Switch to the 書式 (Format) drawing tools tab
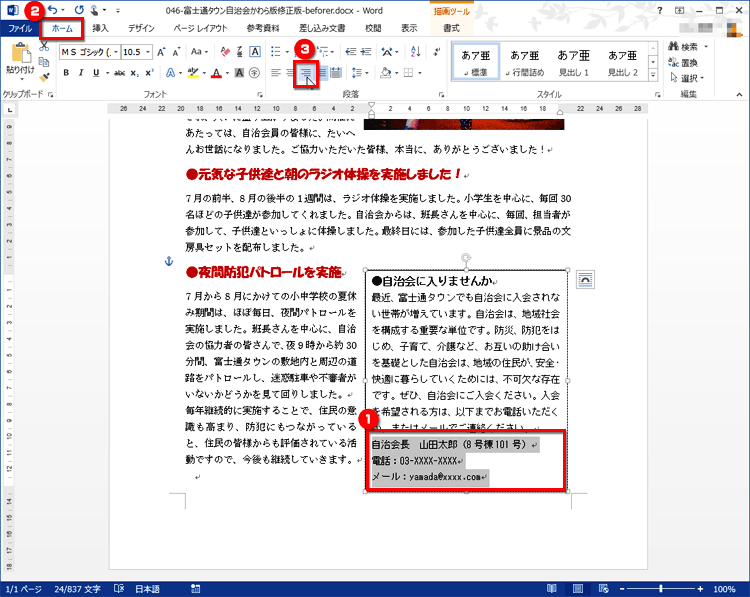 pos(451,28)
